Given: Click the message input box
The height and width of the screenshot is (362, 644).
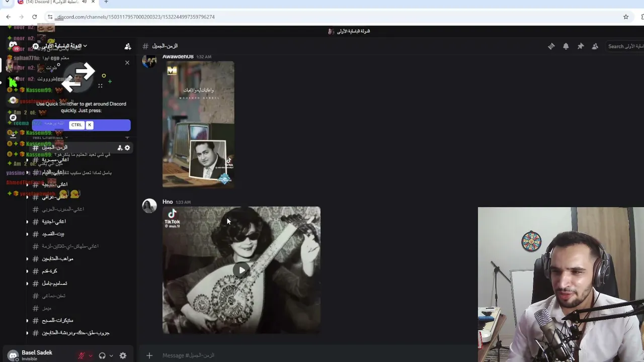Looking at the screenshot, I should click(x=317, y=355).
